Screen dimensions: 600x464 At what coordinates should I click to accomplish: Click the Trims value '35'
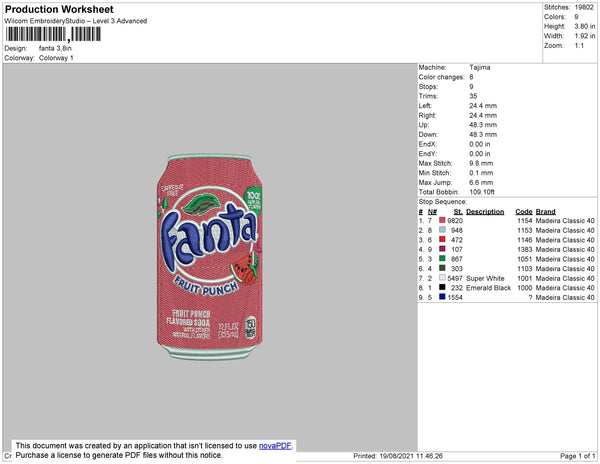[473, 96]
